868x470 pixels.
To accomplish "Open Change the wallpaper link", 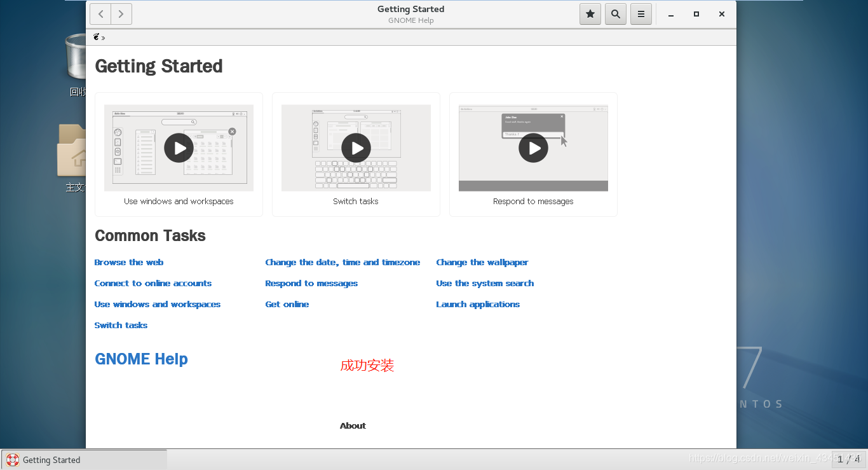I will click(482, 262).
